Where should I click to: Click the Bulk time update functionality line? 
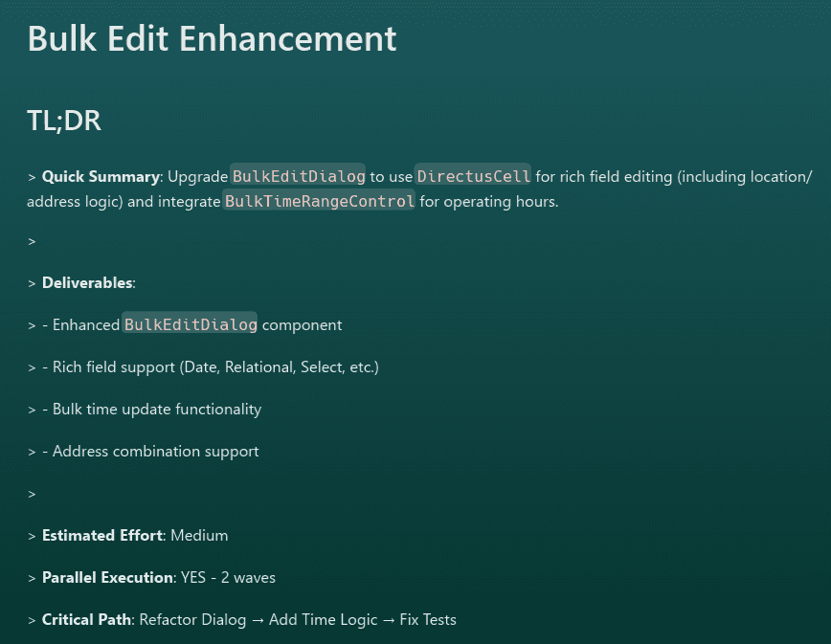coord(156,410)
